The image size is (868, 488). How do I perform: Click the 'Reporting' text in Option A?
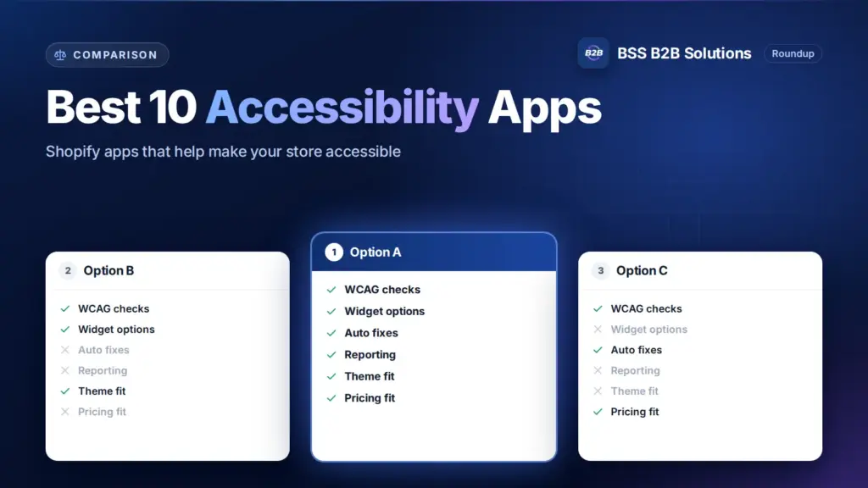(370, 355)
